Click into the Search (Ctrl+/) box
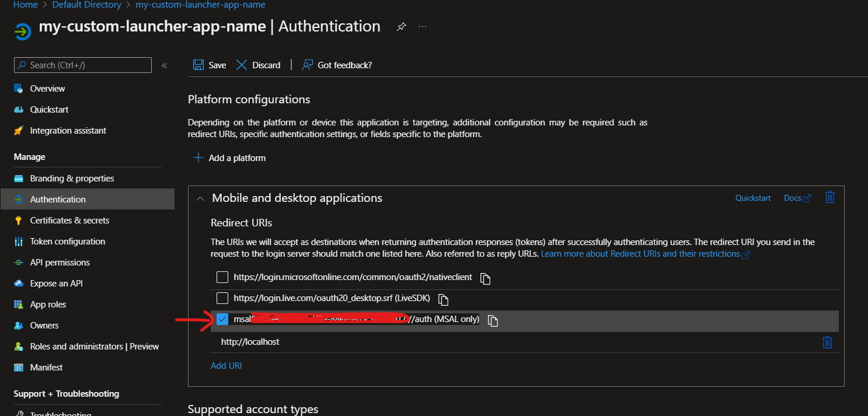The width and height of the screenshot is (868, 416). [83, 65]
